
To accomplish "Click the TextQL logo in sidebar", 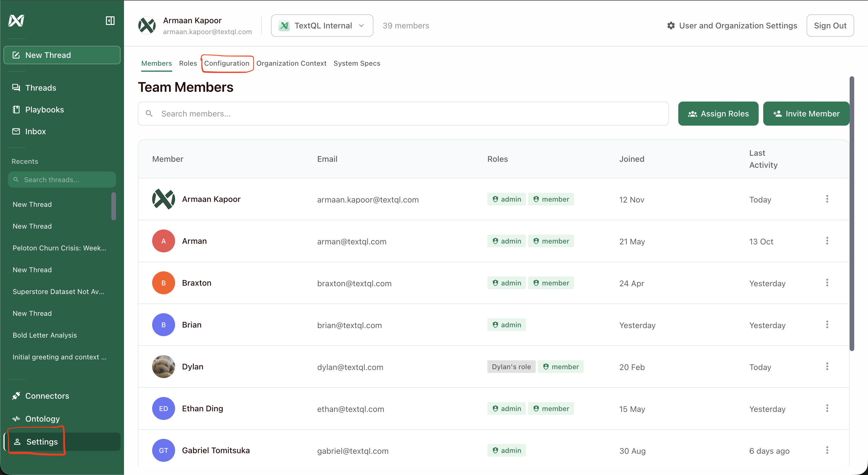I will (16, 21).
